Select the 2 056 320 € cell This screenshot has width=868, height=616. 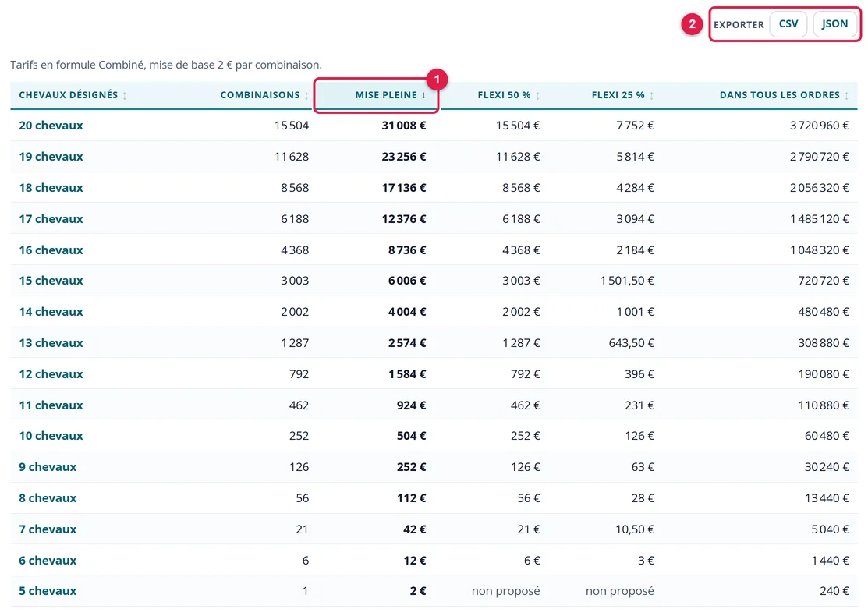coord(820,188)
